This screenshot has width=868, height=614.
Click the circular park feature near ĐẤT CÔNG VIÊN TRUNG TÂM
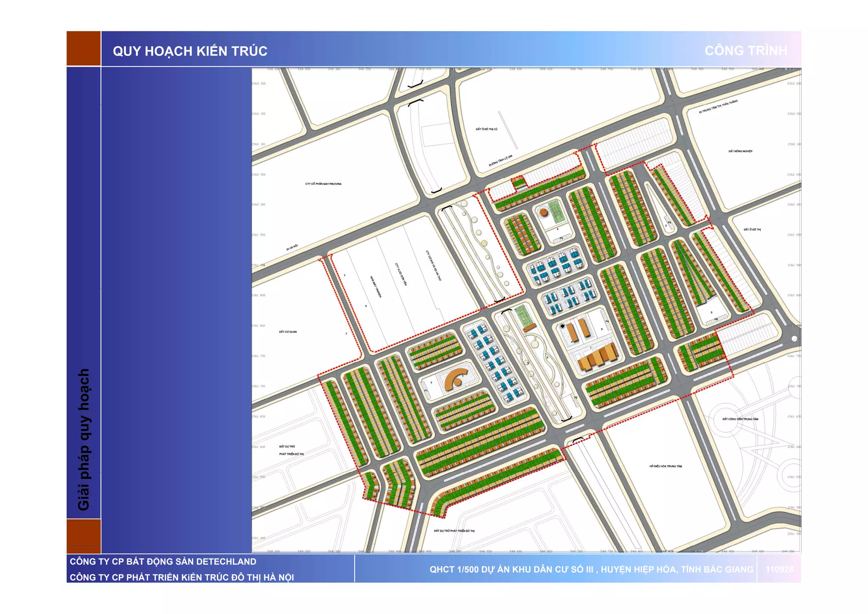pos(726,420)
